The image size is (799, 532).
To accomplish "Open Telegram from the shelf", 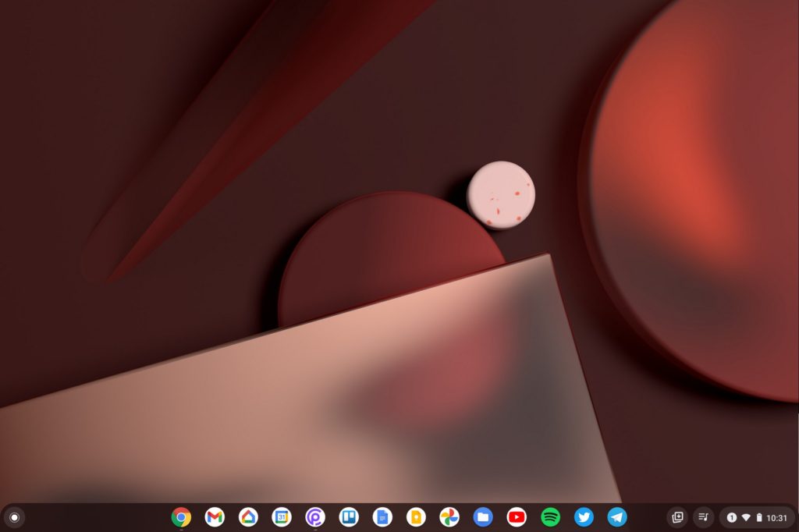I will pos(617,518).
